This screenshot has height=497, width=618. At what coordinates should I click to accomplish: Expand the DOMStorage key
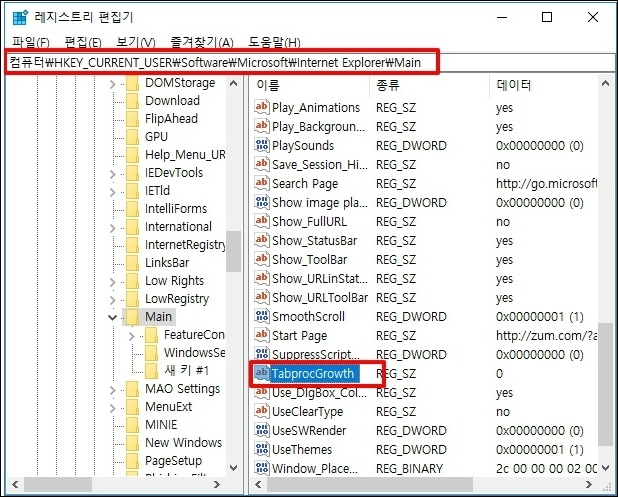(x=113, y=84)
